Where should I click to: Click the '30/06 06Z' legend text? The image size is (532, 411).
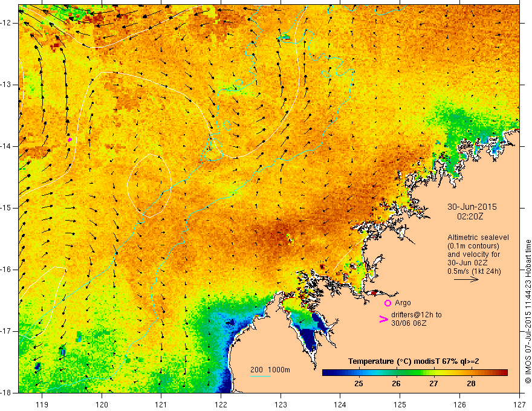409,323
